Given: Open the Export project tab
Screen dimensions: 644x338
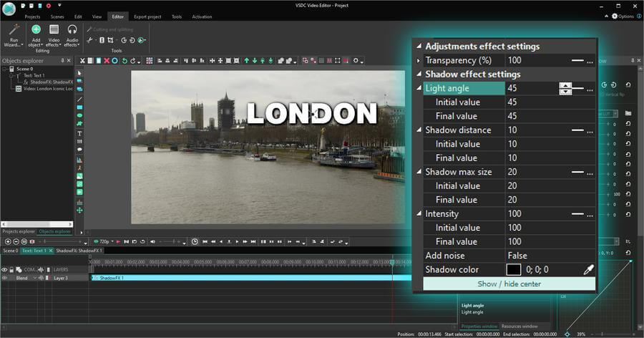Looking at the screenshot, I should click(147, 17).
